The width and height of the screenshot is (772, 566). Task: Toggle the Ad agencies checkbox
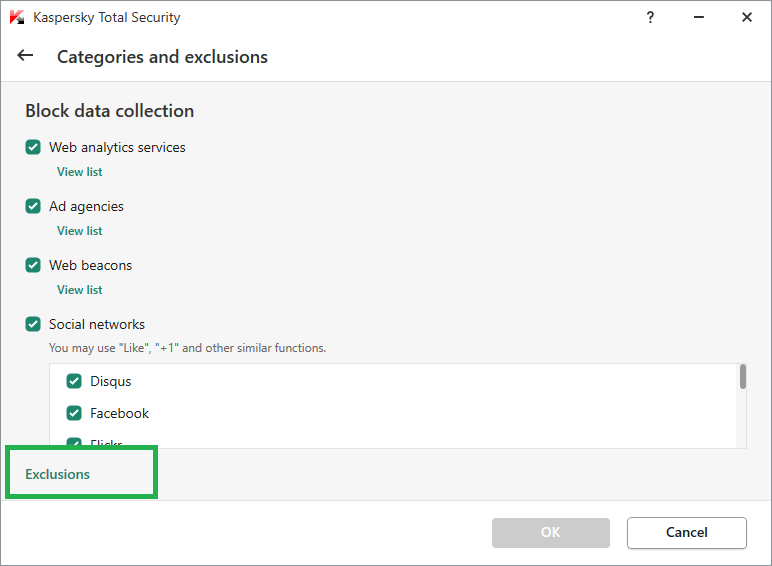coord(33,206)
